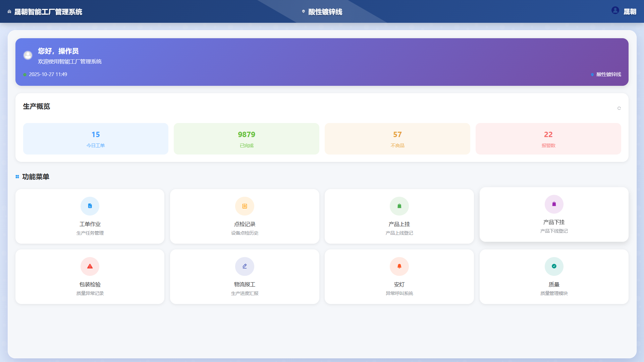Click the operator avatar in welcome banner
The image size is (644, 362).
pos(28,55)
